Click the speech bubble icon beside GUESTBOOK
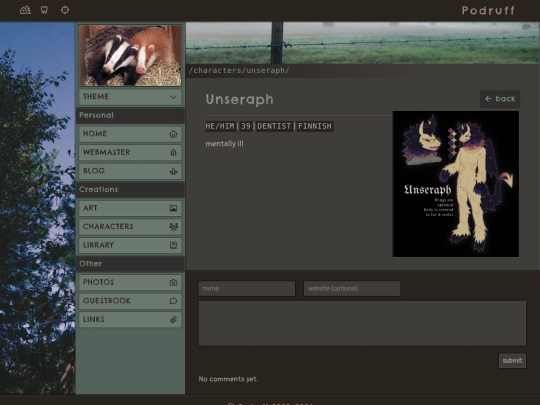Image resolution: width=540 pixels, height=405 pixels. point(173,301)
